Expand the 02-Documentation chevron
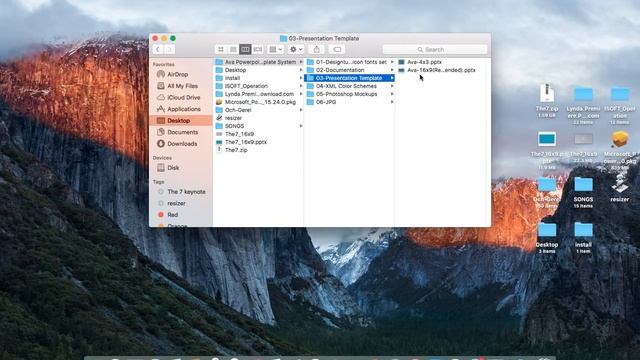Image resolution: width=640 pixels, height=360 pixels. 392,70
